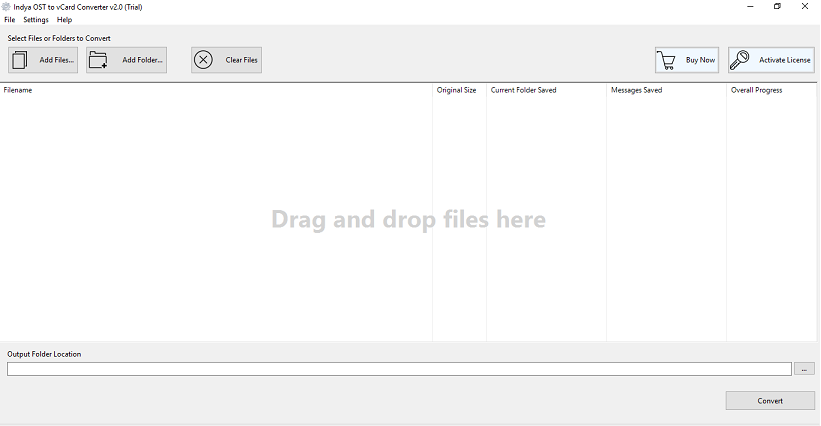821x426 pixels.
Task: Minimize the converter window
Action: (x=750, y=7)
